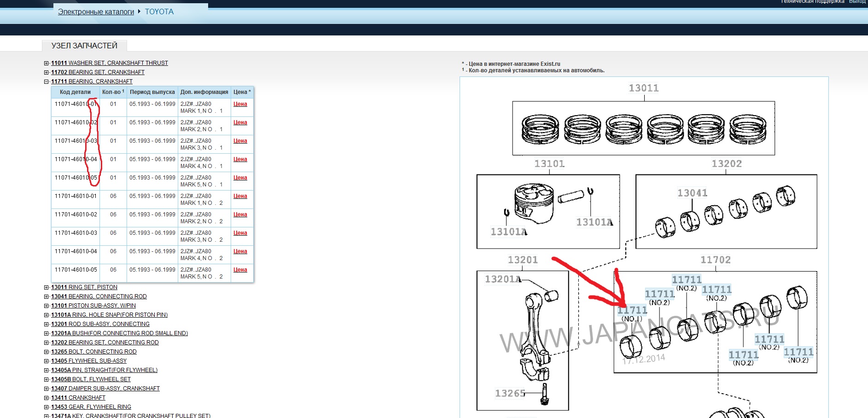868x418 pixels.
Task: Click the 13101 callout in the diagram
Action: click(x=549, y=164)
